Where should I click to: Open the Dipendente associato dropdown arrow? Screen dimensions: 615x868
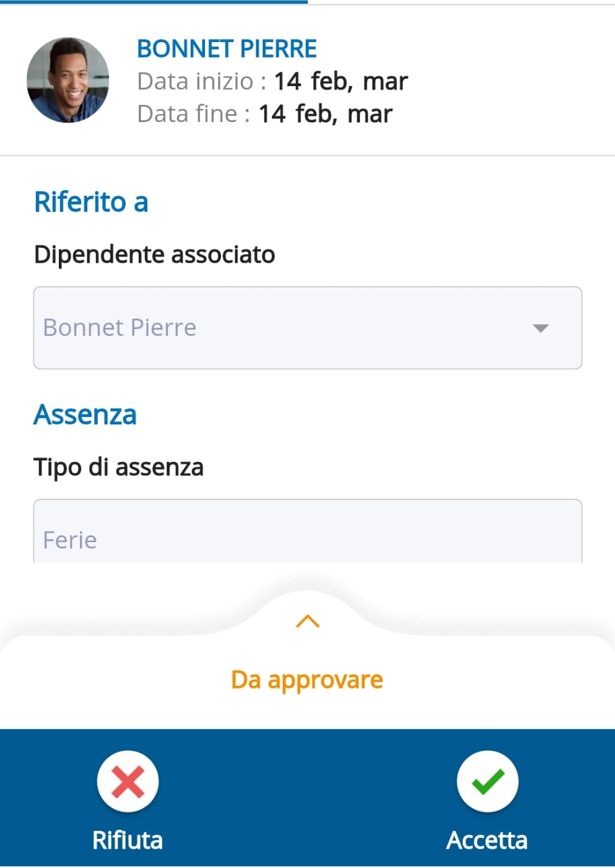tap(541, 328)
